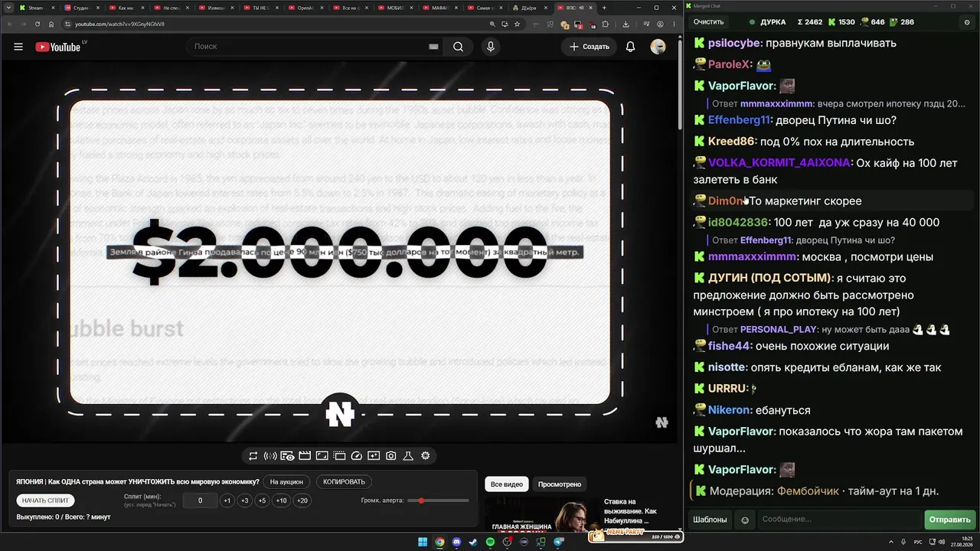Screen dimensions: 980x551
Task: Open the flask experiments icon in the player toolbar
Action: pyautogui.click(x=408, y=456)
